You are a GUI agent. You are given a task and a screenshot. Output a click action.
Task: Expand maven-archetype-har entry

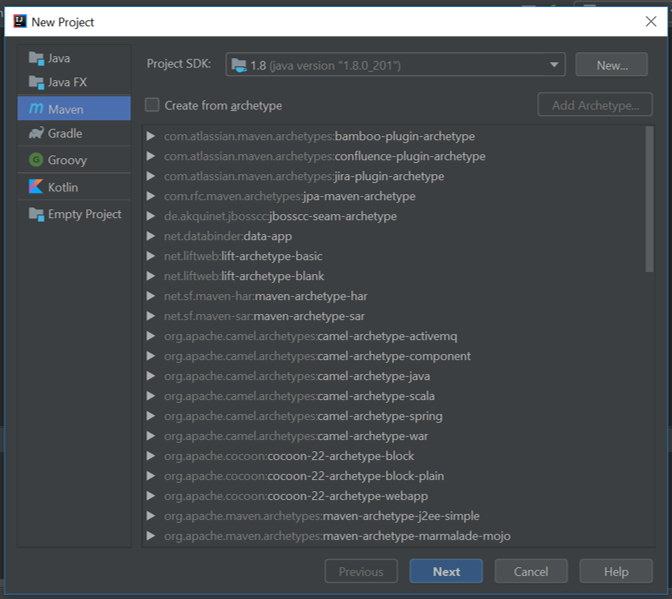click(x=150, y=296)
